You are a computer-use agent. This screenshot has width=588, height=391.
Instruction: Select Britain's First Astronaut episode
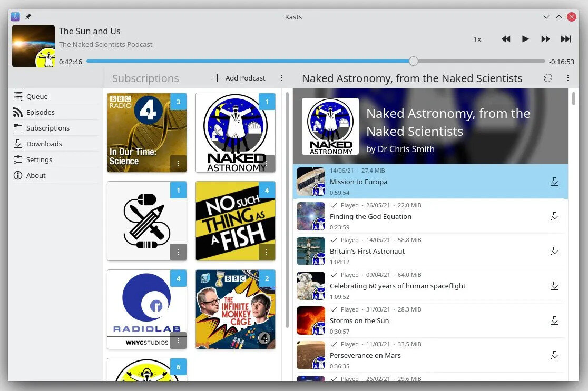[430, 252]
